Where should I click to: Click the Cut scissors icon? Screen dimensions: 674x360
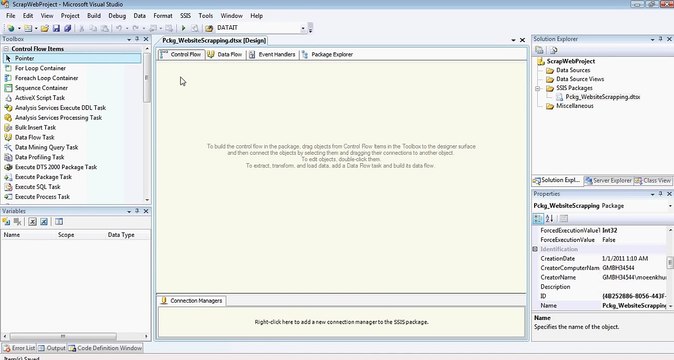point(81,28)
